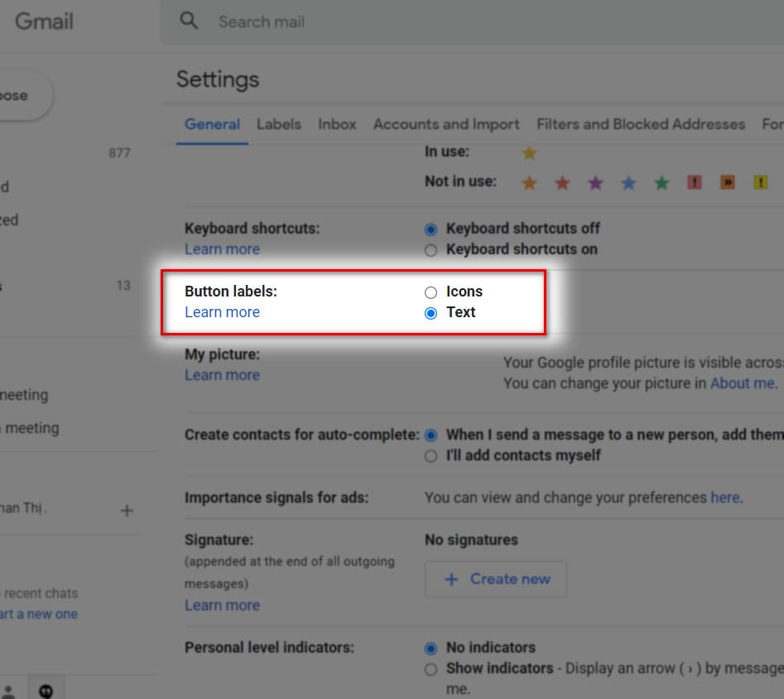Select the yellow star in use
Image resolution: width=784 pixels, height=699 pixels.
click(x=529, y=152)
